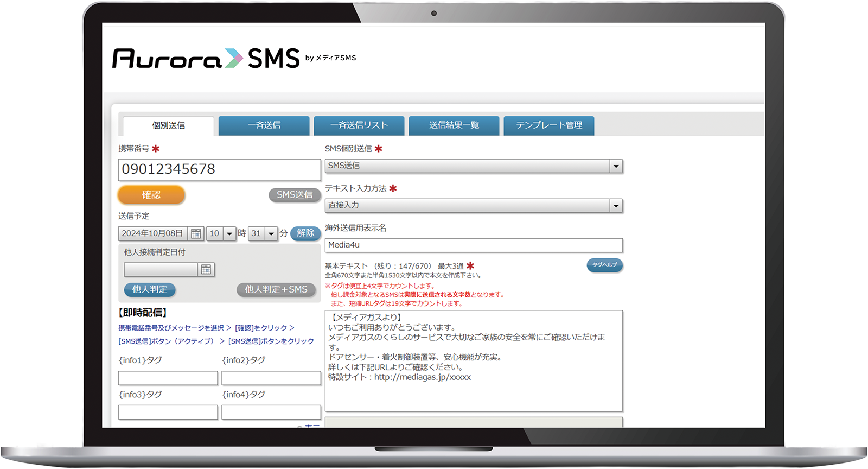Click the text 基本テキスト (残り:147/670)

click(378, 266)
